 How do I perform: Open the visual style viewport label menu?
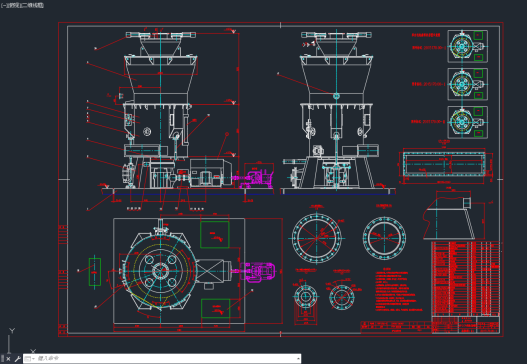click(32, 5)
